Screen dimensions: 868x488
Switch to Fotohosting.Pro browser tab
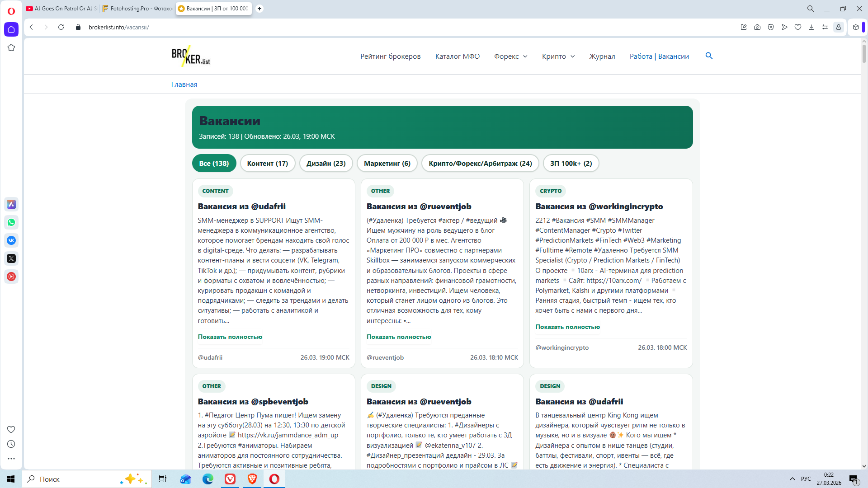138,9
